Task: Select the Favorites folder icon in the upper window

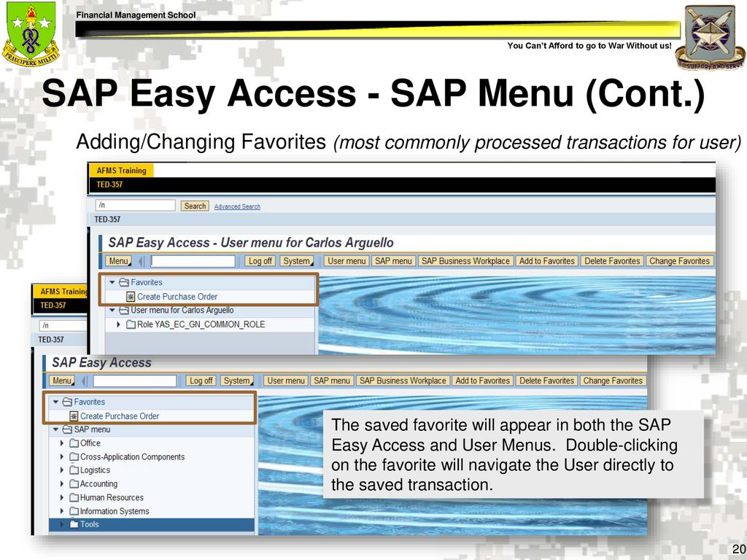Action: pyautogui.click(x=124, y=282)
